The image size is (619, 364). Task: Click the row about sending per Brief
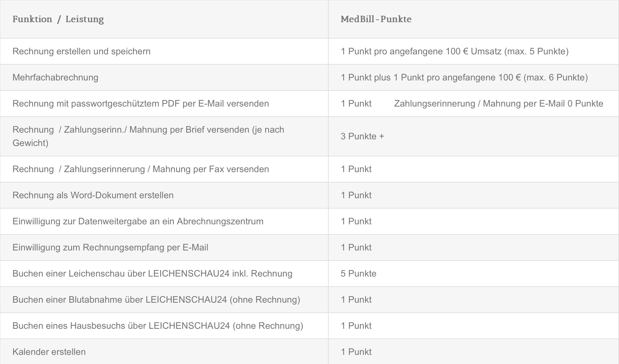309,136
